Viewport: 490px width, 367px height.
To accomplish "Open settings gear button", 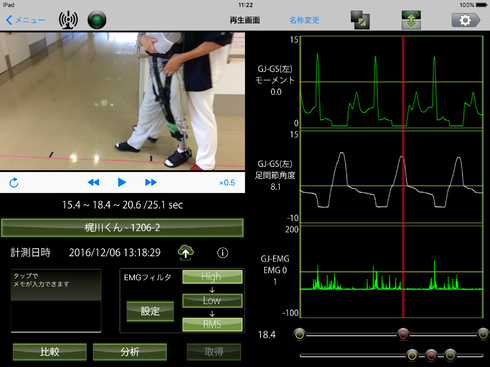I will pos(466,20).
